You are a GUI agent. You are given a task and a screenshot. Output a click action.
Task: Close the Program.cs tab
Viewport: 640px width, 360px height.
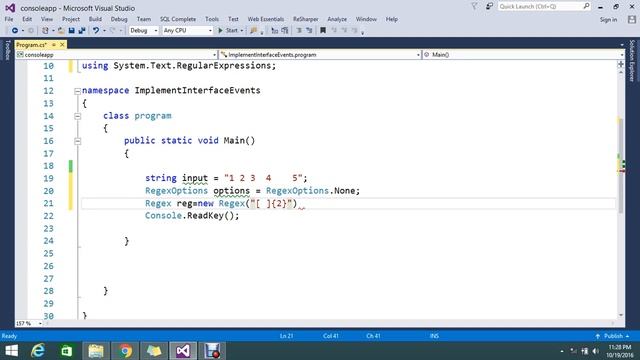coord(62,45)
